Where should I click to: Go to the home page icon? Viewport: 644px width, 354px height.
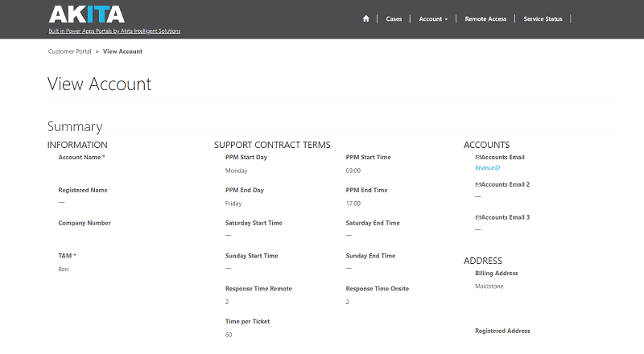[x=366, y=19]
